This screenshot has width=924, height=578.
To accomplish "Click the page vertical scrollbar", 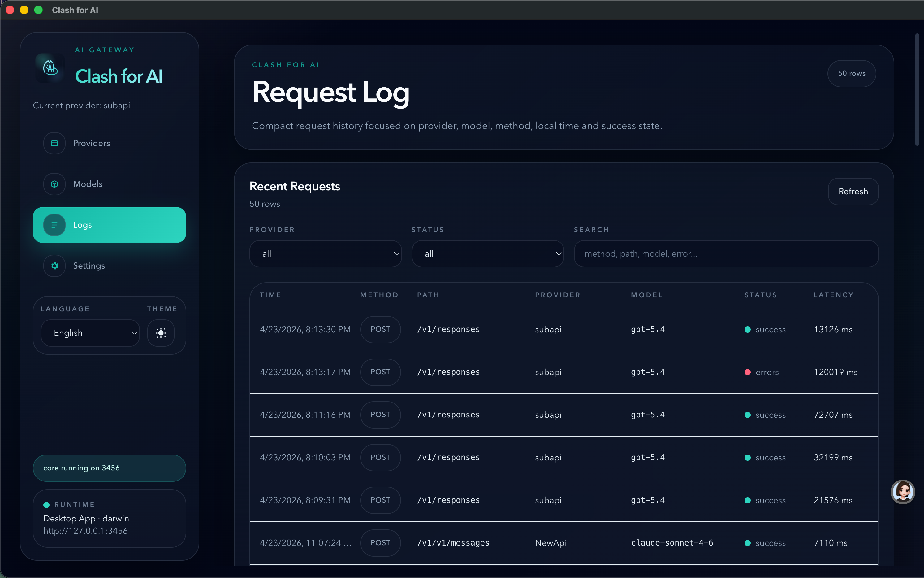I will (917, 90).
